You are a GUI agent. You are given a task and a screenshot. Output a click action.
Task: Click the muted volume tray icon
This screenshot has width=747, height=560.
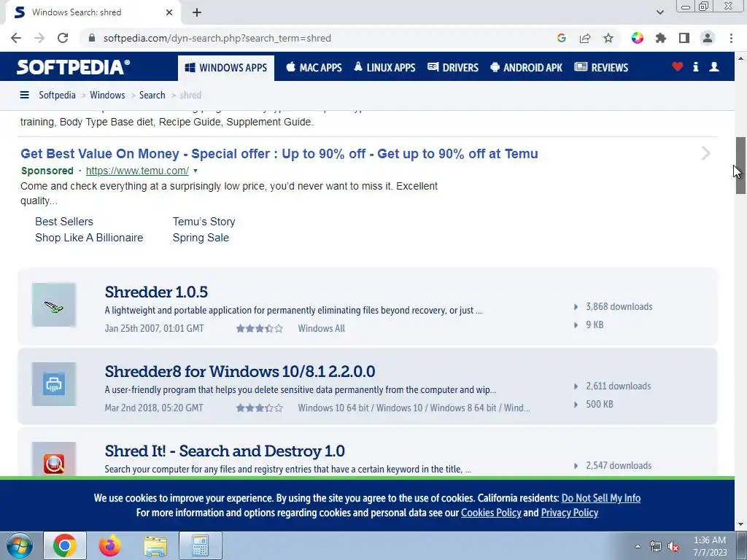pyautogui.click(x=673, y=547)
